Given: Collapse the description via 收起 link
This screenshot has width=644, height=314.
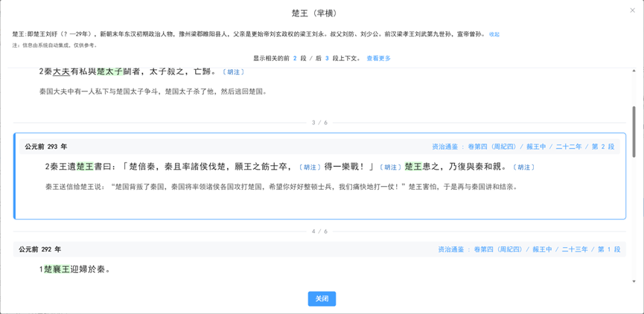Looking at the screenshot, I should point(494,34).
